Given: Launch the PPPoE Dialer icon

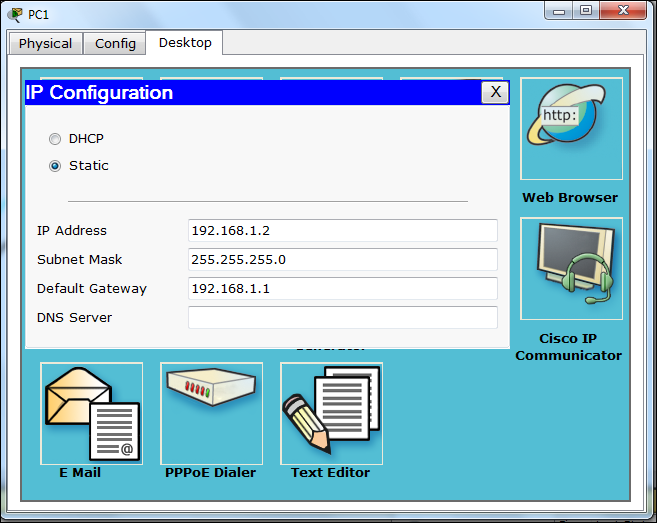Looking at the screenshot, I should pyautogui.click(x=212, y=414).
